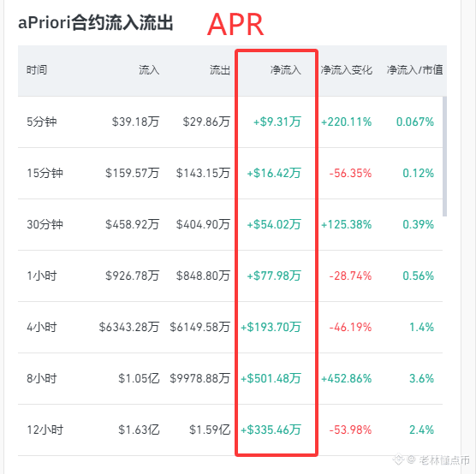
Task: Click the net inflow +$193.70万
Action: point(271,327)
